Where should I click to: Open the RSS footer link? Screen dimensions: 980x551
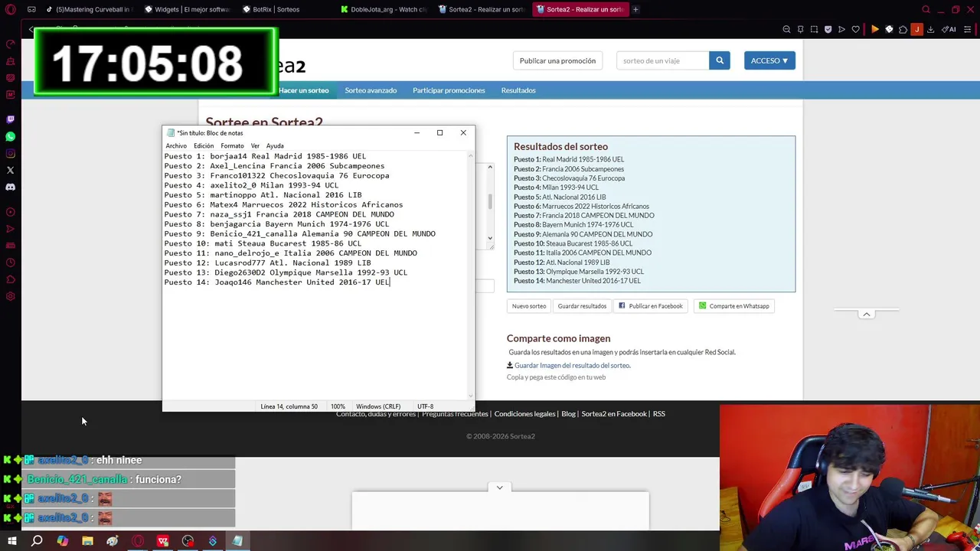pyautogui.click(x=658, y=414)
